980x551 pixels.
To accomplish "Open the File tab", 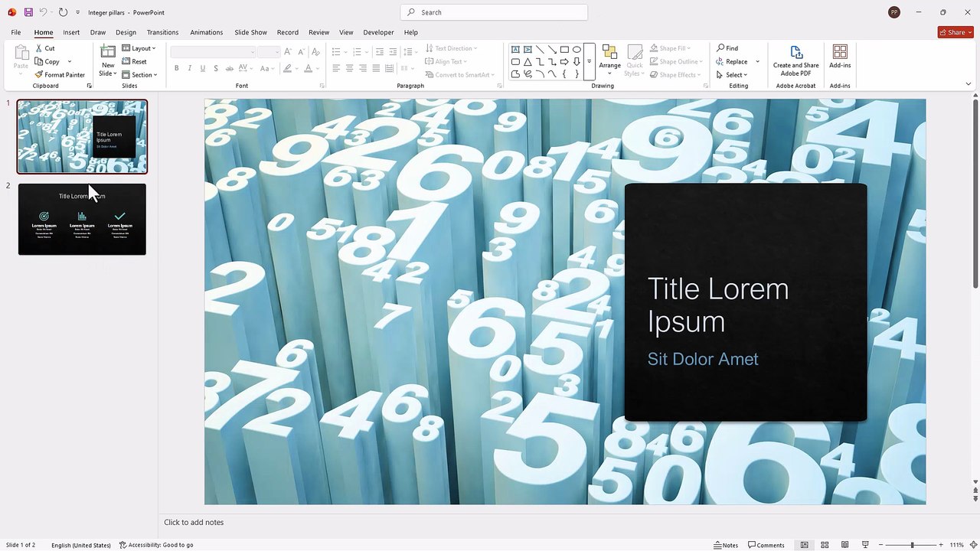I will [x=16, y=32].
